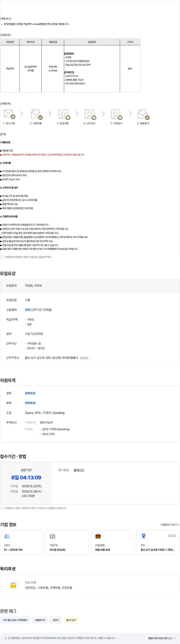
Task: Click the 입사일로부터 12개월 contract period cell
Action: [31, 69]
